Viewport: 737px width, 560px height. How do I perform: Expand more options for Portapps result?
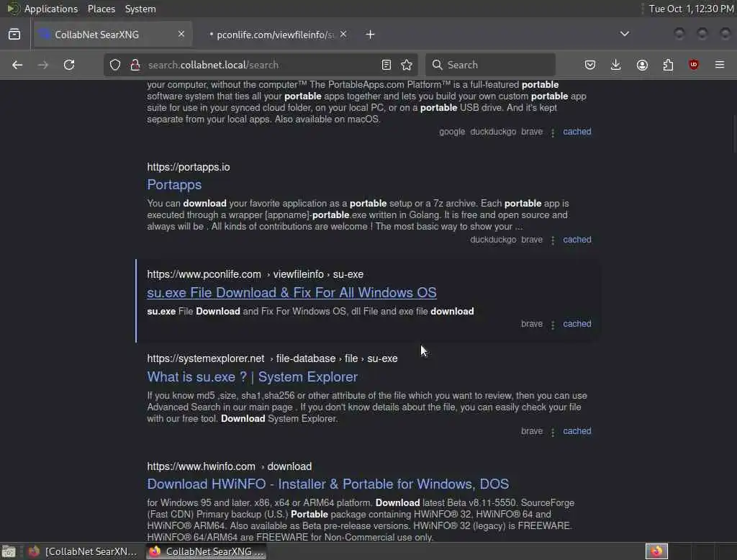point(553,240)
